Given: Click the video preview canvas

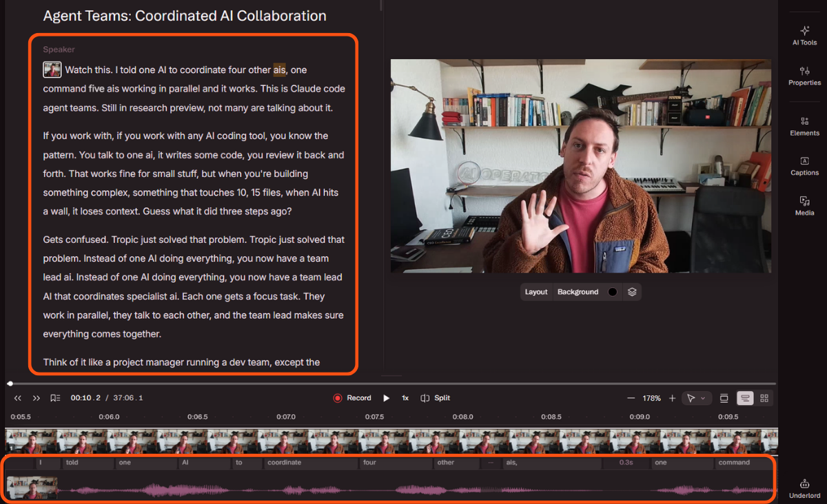Looking at the screenshot, I should coord(581,166).
